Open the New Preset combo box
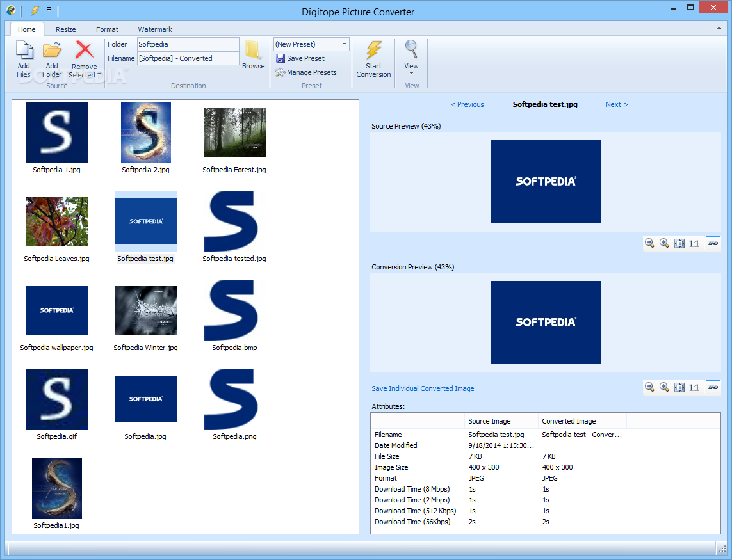The width and height of the screenshot is (732, 560). [x=311, y=44]
